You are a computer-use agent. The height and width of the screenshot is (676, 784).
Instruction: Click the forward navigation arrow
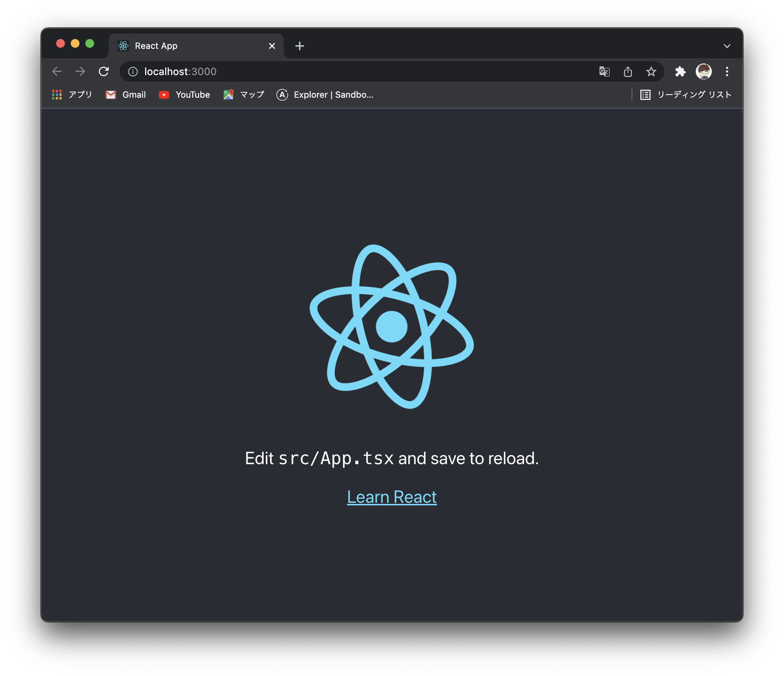[x=80, y=71]
